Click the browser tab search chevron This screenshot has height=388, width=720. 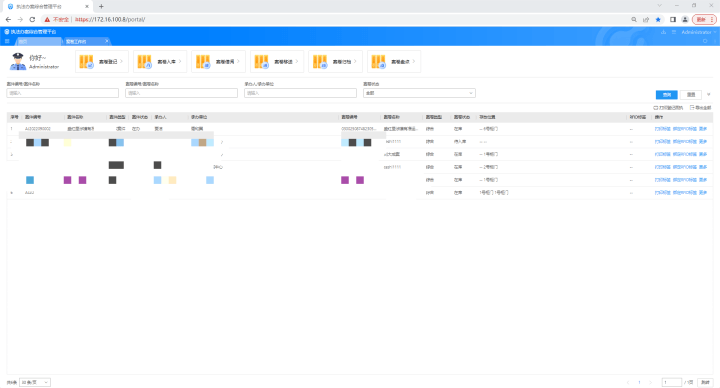tap(659, 6)
